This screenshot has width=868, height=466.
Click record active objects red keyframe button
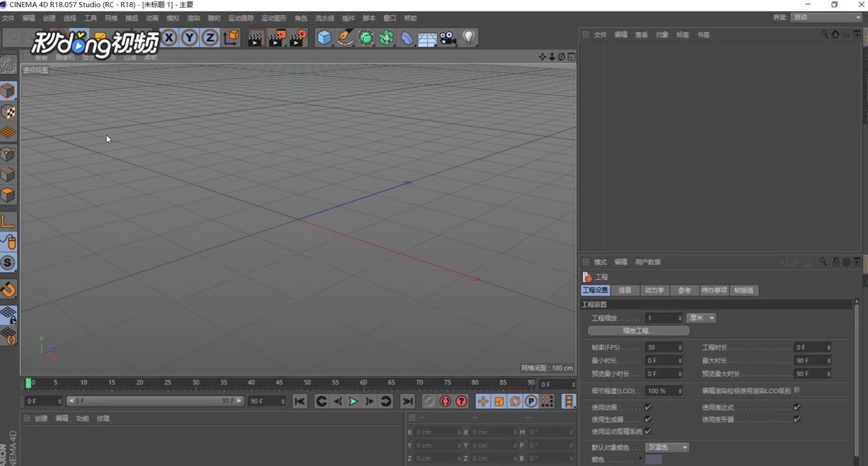429,401
